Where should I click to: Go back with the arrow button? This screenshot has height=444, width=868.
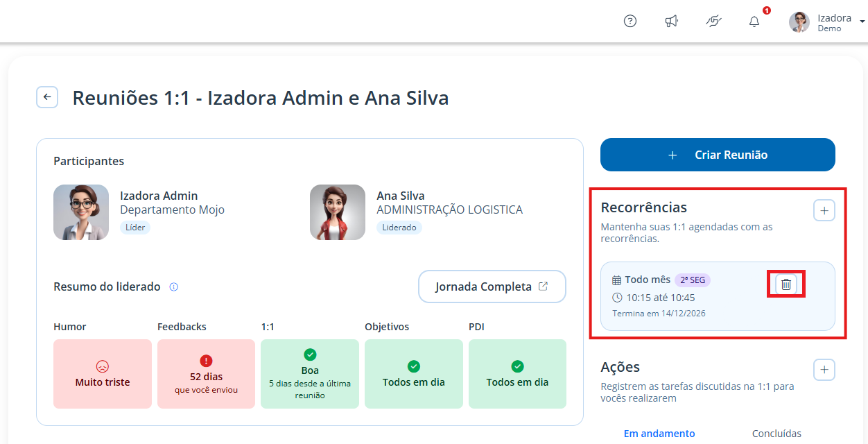click(47, 97)
